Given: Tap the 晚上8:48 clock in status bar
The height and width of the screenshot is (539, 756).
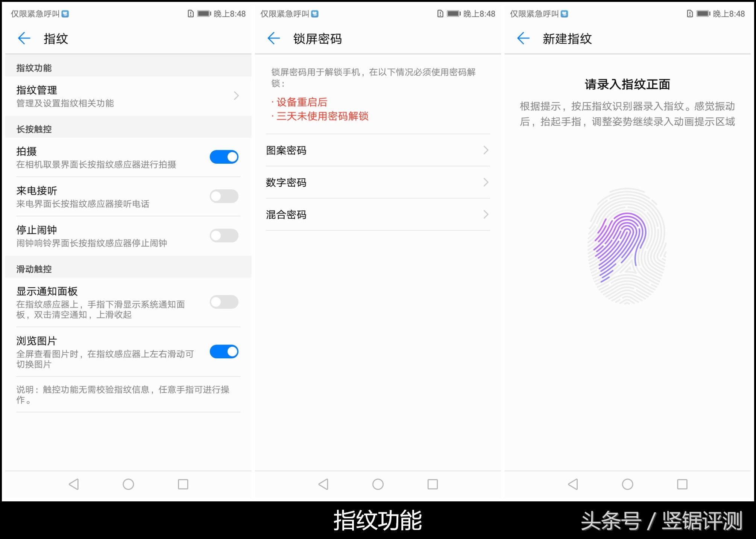Looking at the screenshot, I should 231,14.
